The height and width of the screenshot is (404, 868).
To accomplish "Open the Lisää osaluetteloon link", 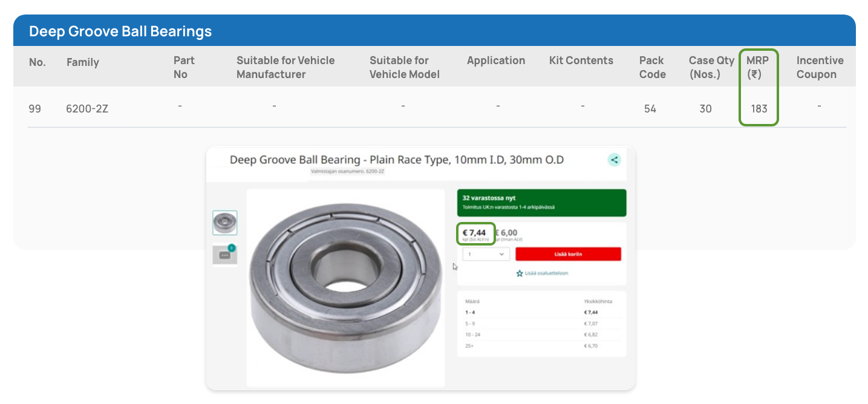I will click(x=546, y=273).
